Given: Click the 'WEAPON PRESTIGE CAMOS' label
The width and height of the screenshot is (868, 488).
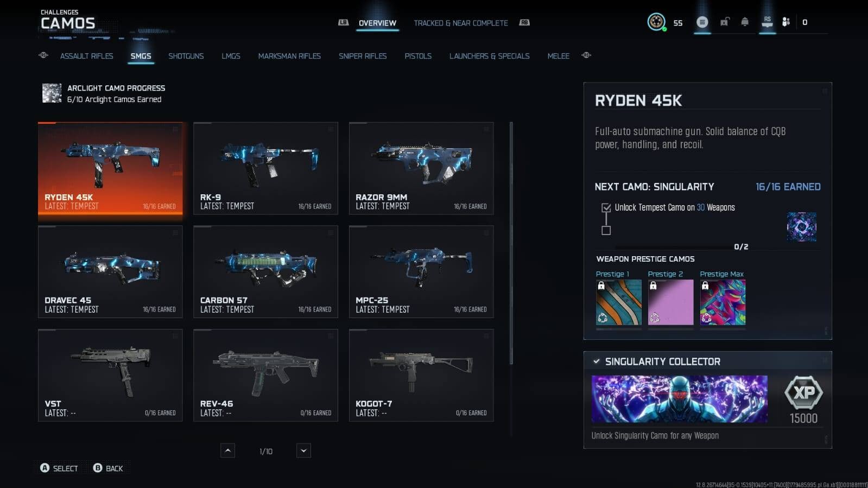Looking at the screenshot, I should click(645, 259).
